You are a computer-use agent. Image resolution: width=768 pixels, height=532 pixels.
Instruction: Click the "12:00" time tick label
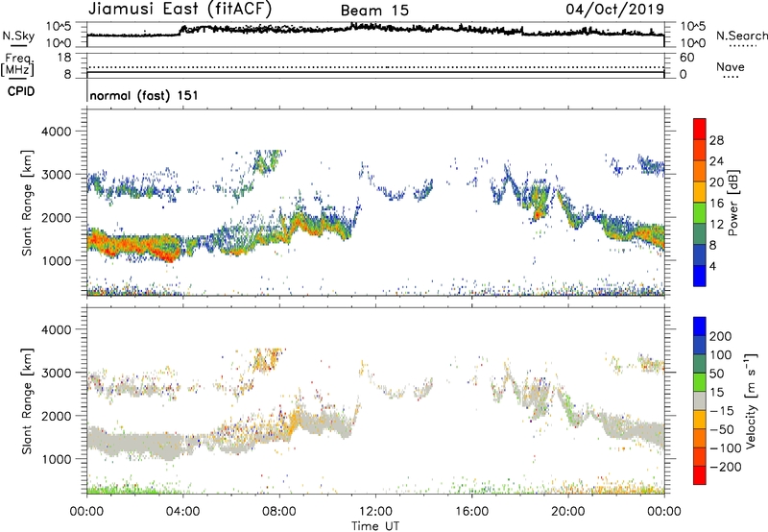(x=375, y=512)
